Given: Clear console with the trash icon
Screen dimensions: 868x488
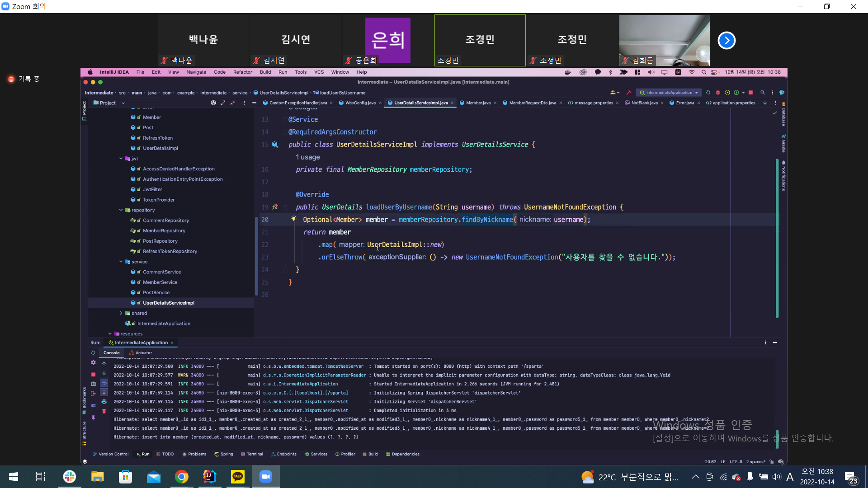Looking at the screenshot, I should pyautogui.click(x=104, y=411).
